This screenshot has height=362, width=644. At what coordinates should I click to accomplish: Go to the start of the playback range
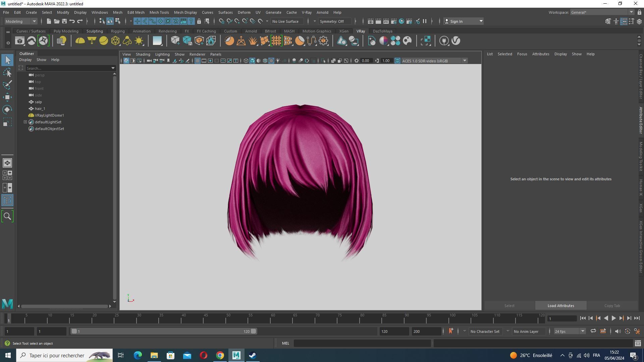tap(583, 318)
